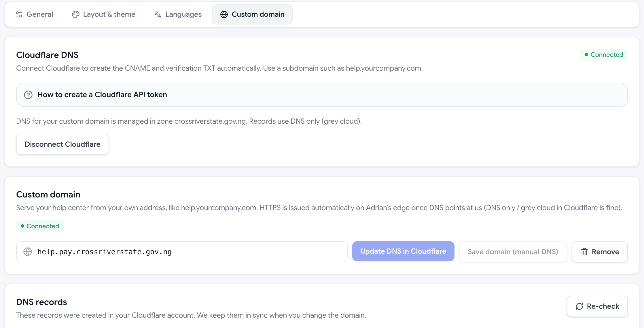Open the General tab
644x328 pixels.
click(35, 14)
